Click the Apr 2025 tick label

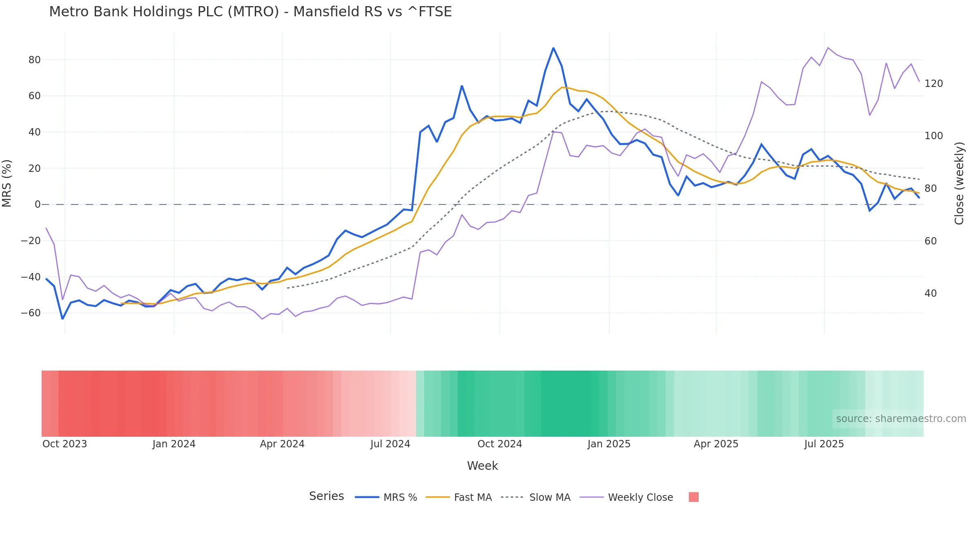point(716,444)
